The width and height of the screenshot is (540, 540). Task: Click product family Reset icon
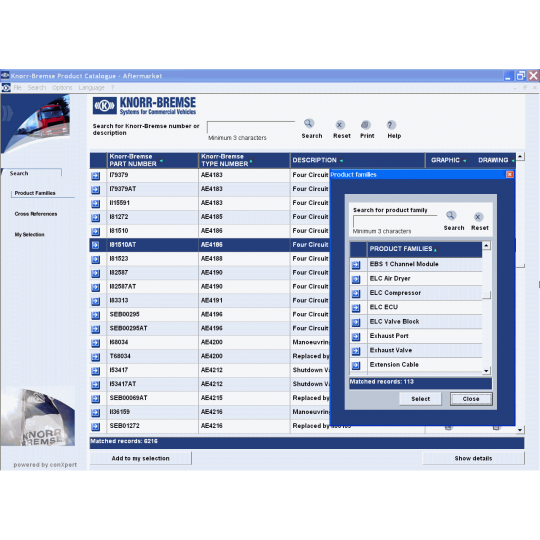pyautogui.click(x=478, y=217)
